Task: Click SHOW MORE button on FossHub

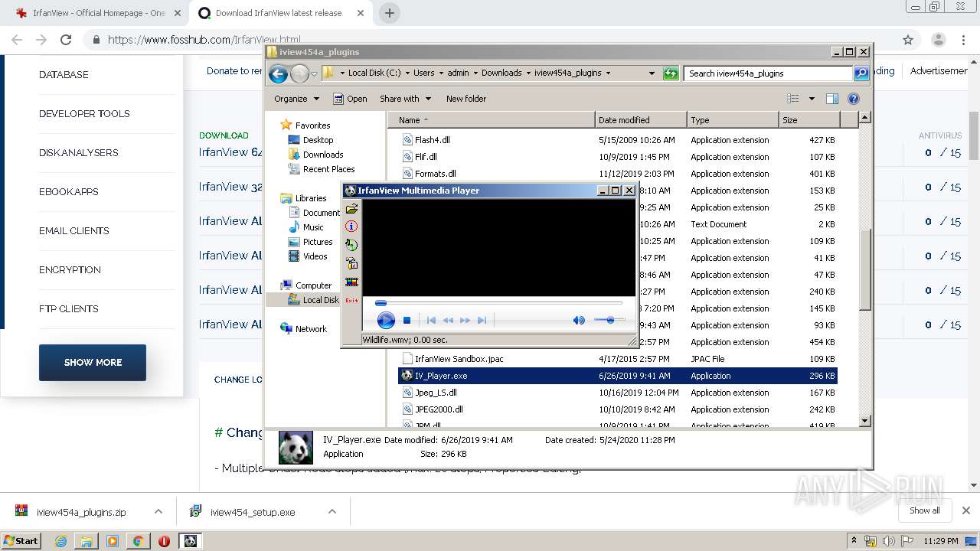Action: (93, 363)
